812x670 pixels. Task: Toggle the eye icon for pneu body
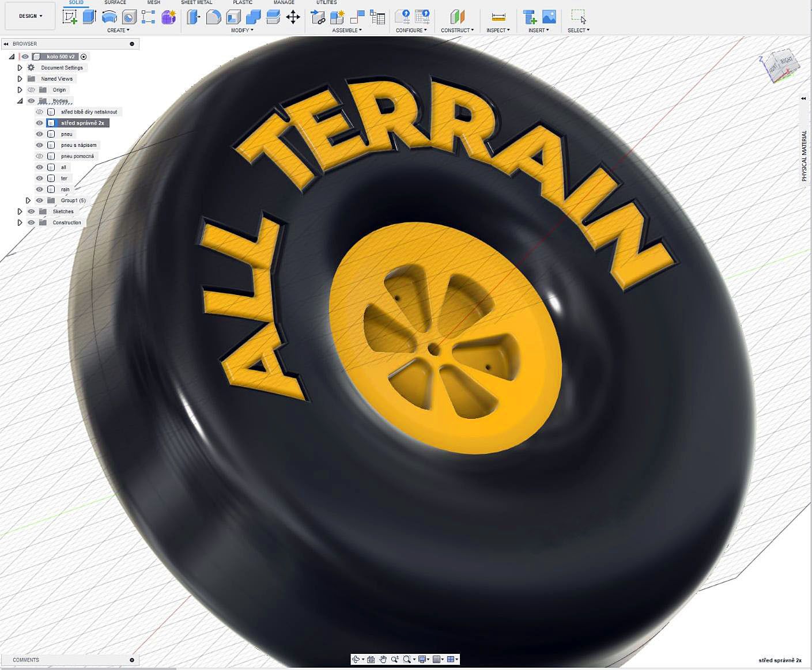(x=39, y=134)
